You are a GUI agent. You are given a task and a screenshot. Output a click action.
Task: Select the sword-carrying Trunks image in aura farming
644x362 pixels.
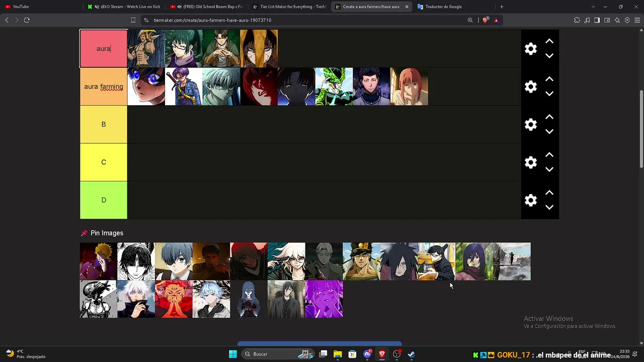point(184,86)
